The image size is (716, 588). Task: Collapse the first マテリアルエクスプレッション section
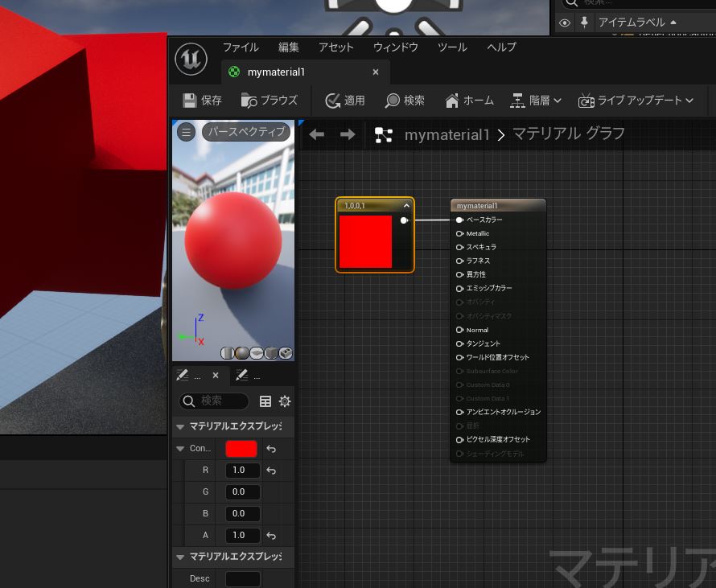(180, 427)
